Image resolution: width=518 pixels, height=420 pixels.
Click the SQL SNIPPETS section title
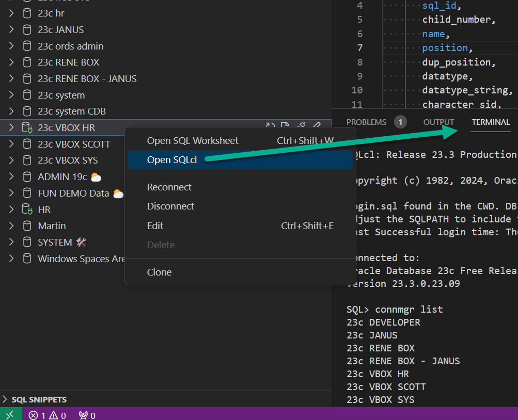pyautogui.click(x=39, y=399)
